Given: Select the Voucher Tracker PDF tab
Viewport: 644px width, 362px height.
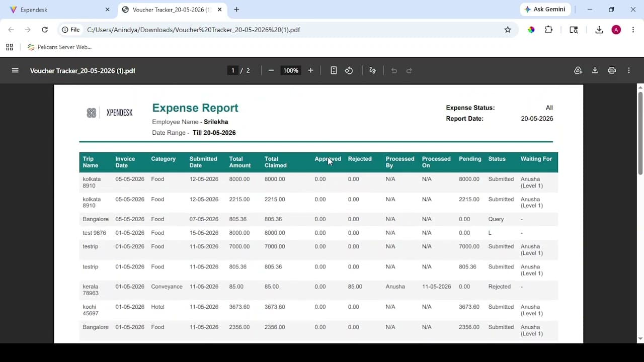Looking at the screenshot, I should 171,10.
